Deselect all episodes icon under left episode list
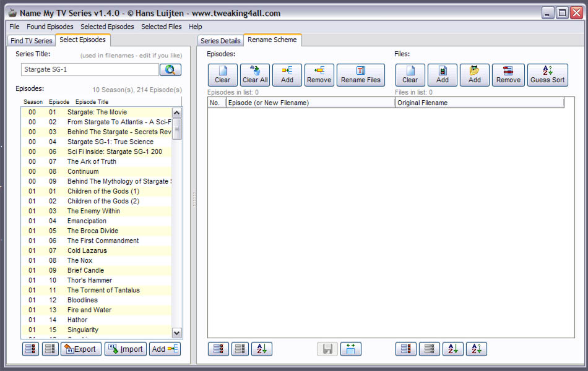 point(50,349)
